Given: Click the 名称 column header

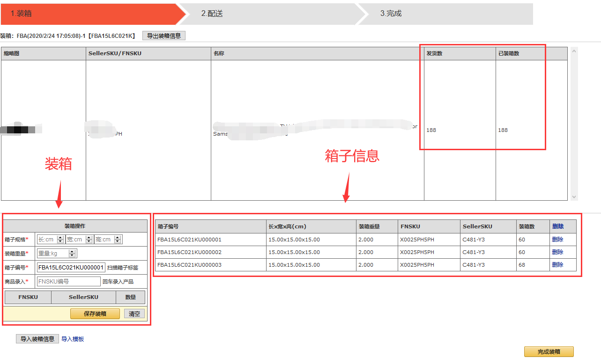Looking at the screenshot, I should pos(318,53).
